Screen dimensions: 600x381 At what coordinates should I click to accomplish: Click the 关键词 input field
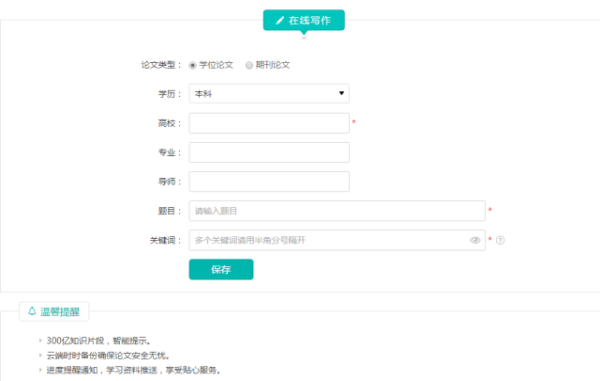(337, 240)
